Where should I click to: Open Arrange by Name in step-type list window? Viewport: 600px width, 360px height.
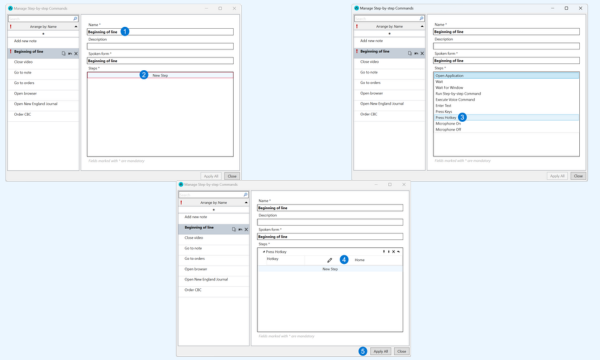tap(390, 26)
